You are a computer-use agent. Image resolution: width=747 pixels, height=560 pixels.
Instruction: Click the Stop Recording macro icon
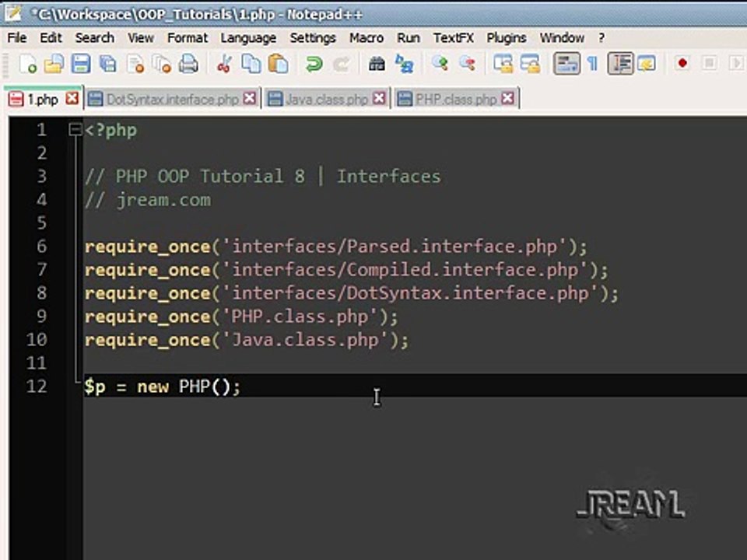tap(710, 63)
